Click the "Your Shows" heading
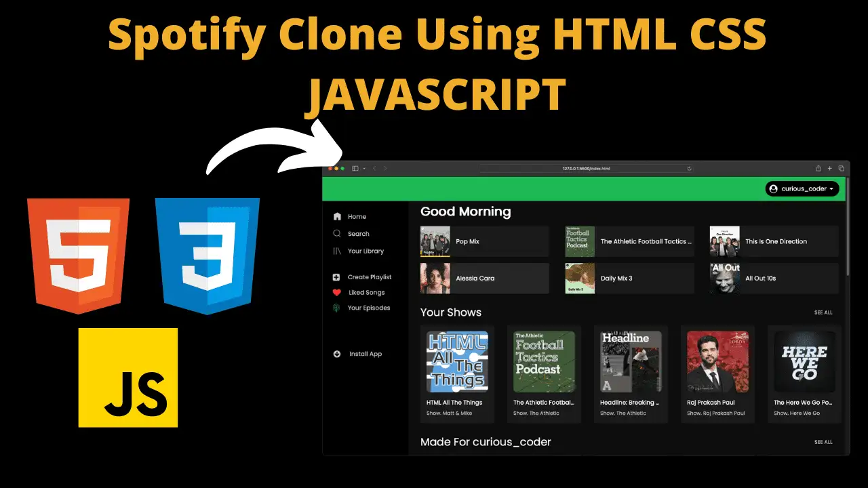Screen dimensions: 868x488 (451, 312)
